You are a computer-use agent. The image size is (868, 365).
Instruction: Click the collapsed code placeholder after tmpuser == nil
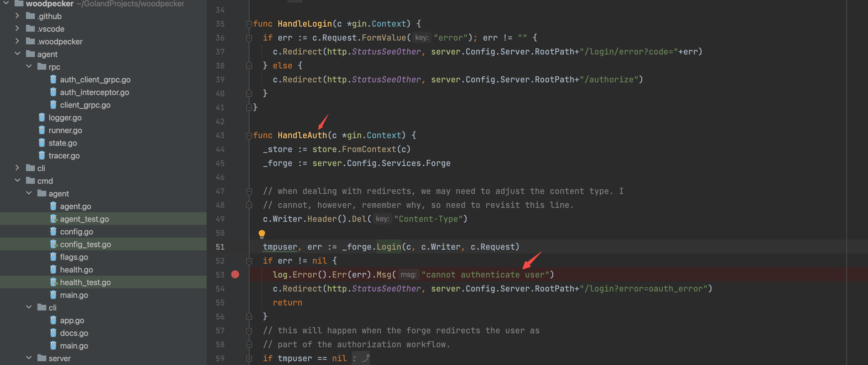click(361, 358)
